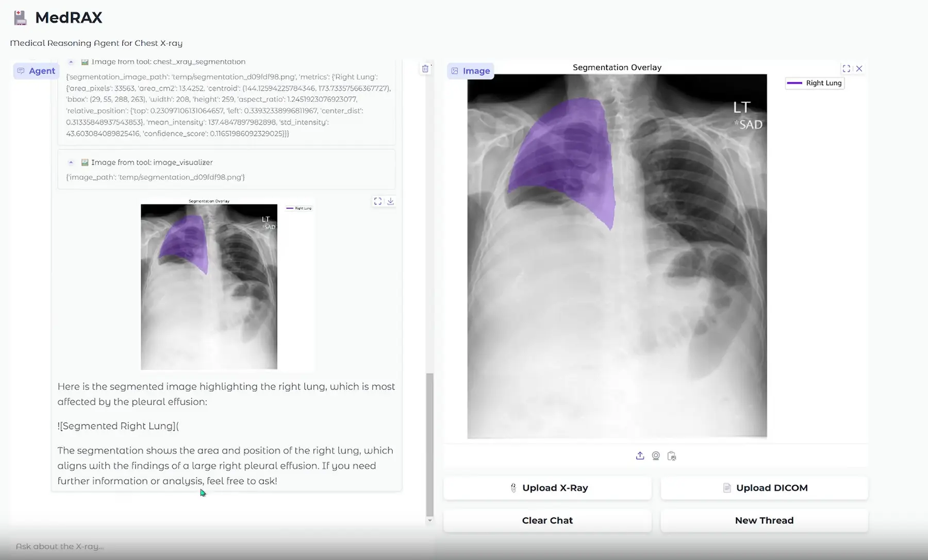Select the webcam capture icon

[656, 456]
